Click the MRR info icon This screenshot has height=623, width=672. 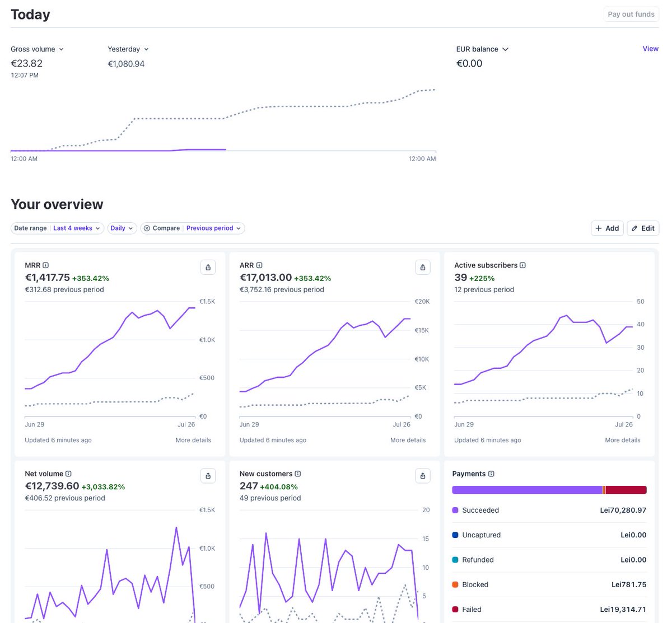(x=46, y=265)
